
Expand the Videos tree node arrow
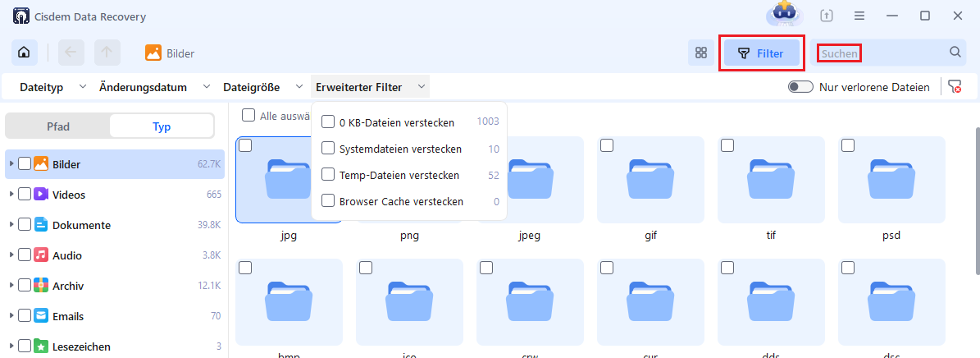[11, 194]
